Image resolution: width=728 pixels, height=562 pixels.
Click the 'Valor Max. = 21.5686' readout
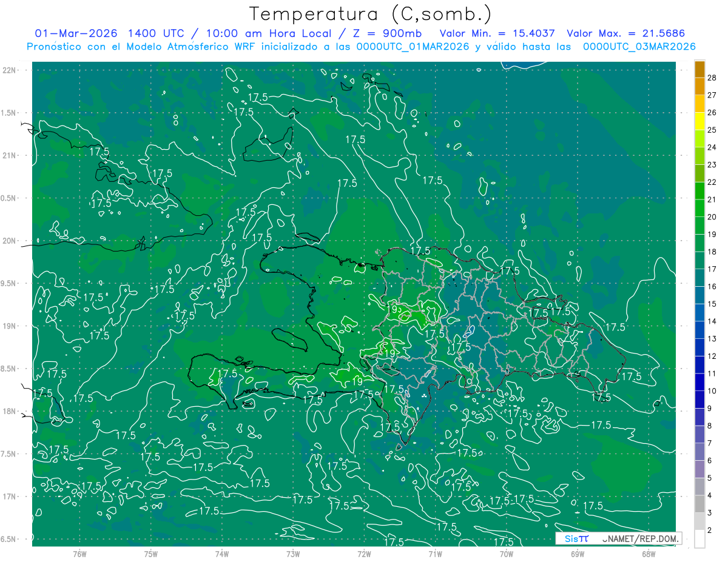pos(625,33)
